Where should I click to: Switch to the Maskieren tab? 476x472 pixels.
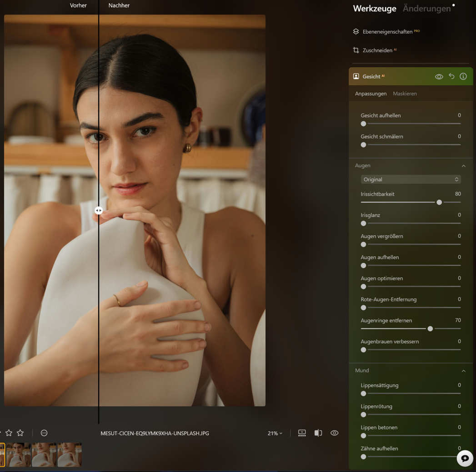[405, 94]
